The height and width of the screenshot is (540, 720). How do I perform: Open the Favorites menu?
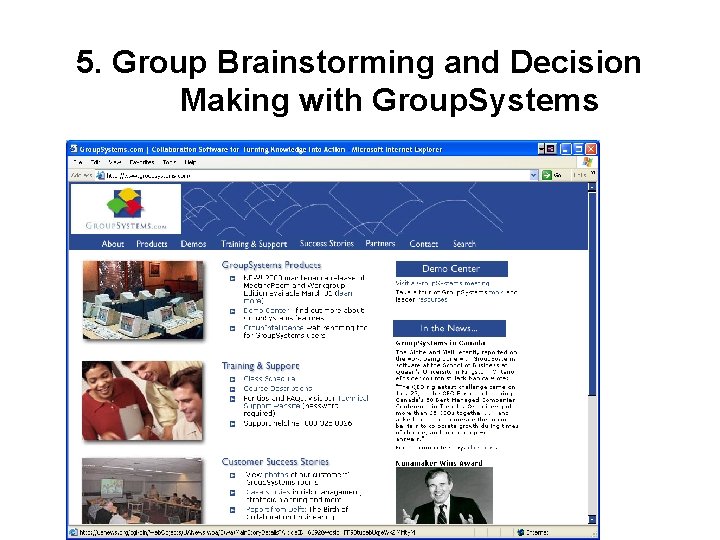tap(141, 162)
